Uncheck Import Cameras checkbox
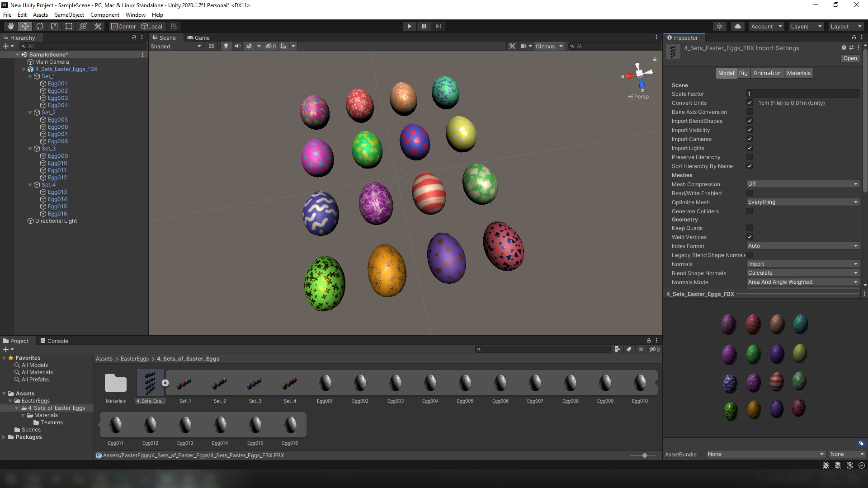Screen dimensions: 868x488 [750, 139]
